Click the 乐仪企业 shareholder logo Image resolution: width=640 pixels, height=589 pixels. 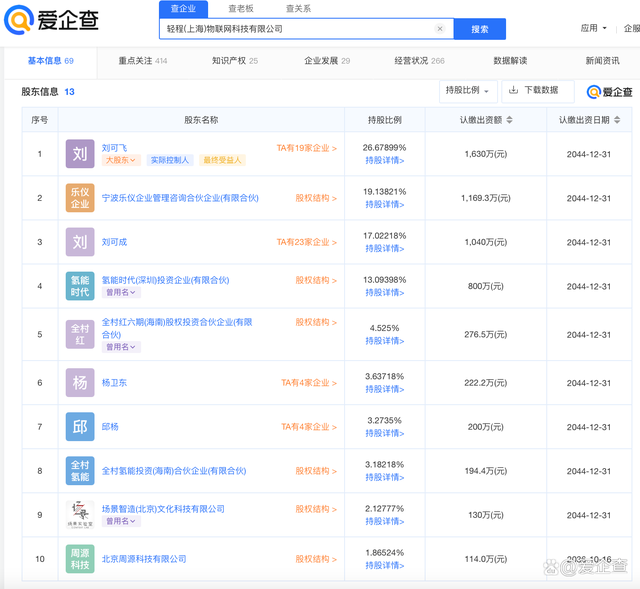[80, 198]
